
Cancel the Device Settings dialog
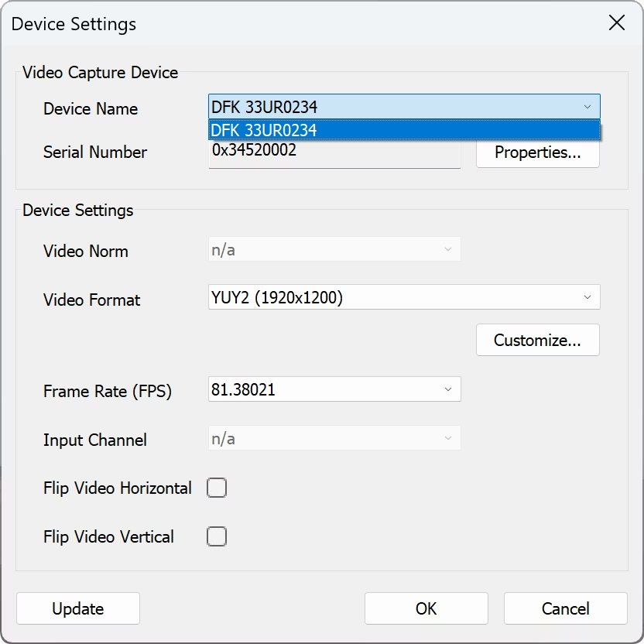pos(565,608)
